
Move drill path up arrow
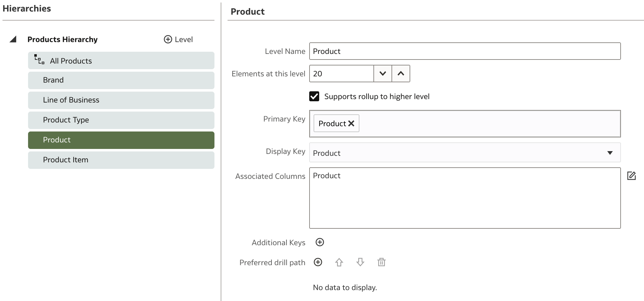[x=339, y=262]
